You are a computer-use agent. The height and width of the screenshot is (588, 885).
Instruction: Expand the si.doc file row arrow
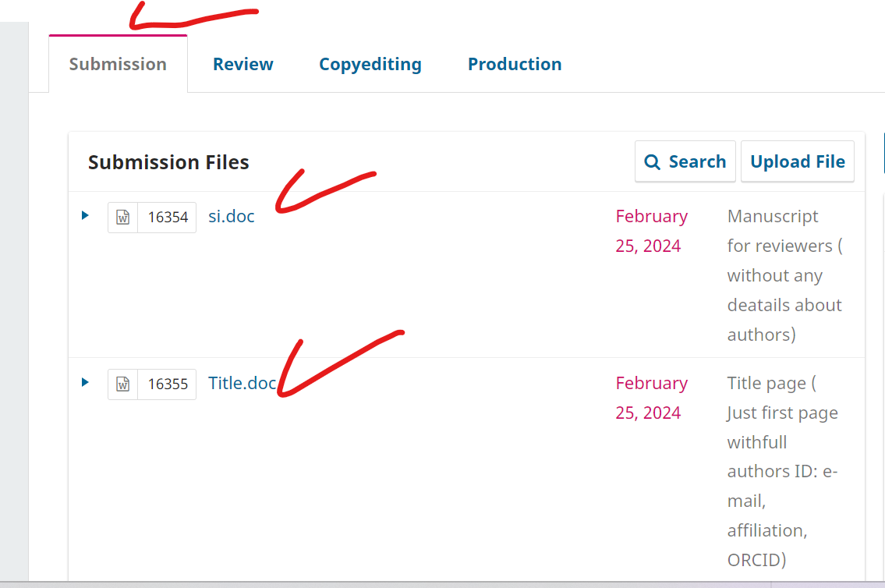click(85, 215)
